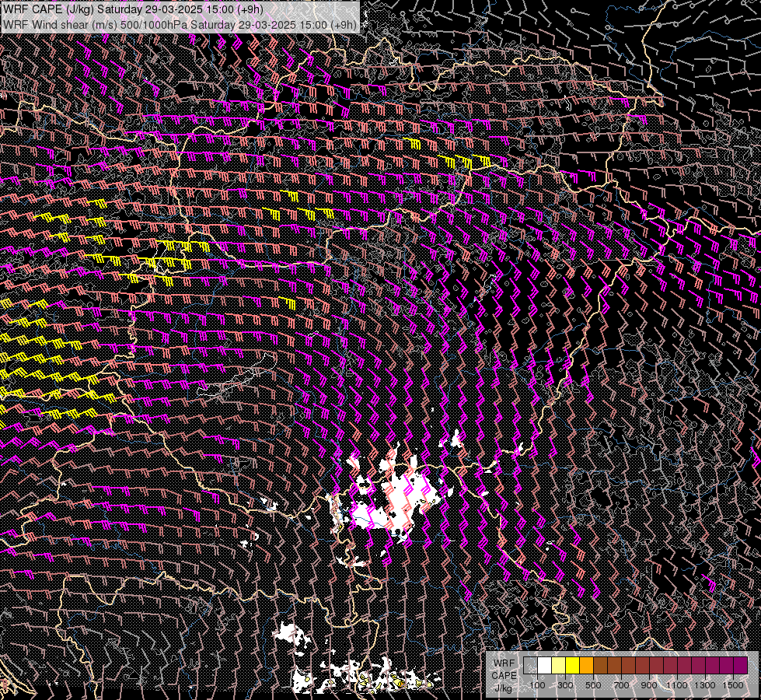Screen dimensions: 761x700
Task: Click the legend value 500
Action: tap(593, 685)
